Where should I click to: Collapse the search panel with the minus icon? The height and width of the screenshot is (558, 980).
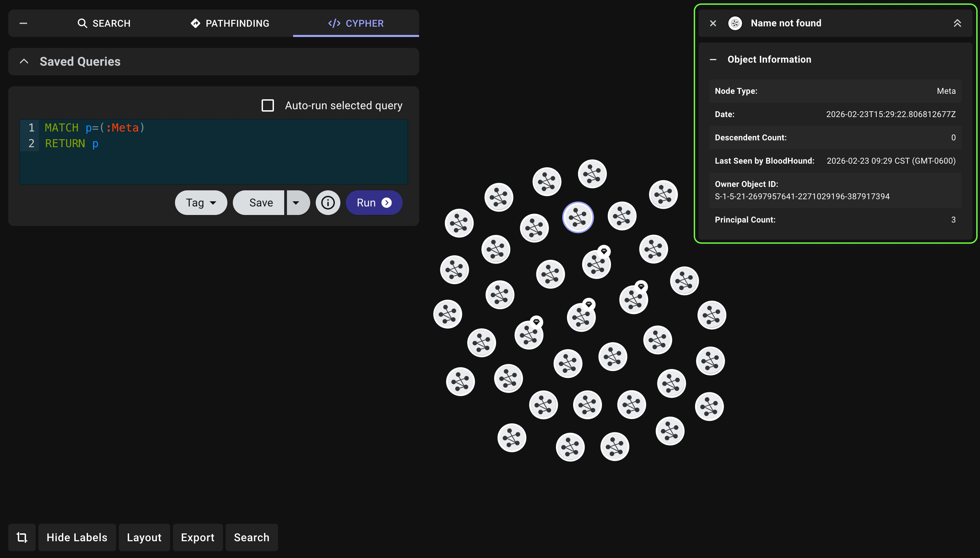tap(23, 23)
